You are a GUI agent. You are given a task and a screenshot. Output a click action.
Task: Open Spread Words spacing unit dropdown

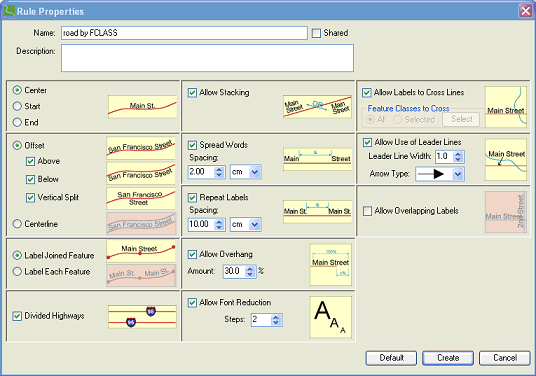point(255,172)
